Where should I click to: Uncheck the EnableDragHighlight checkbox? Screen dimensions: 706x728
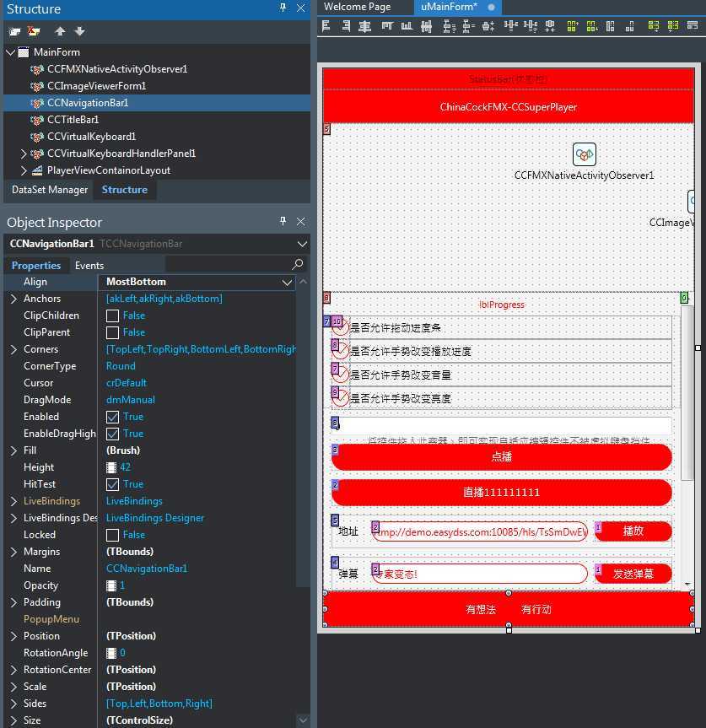coord(112,434)
